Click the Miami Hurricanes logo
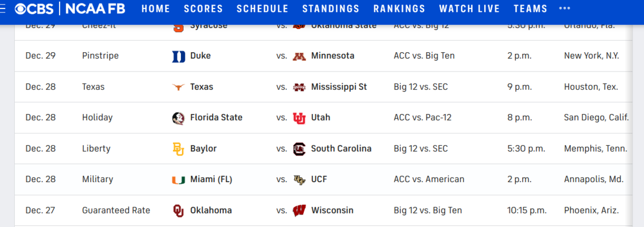Viewport: 644px width, 227px height. [178, 180]
